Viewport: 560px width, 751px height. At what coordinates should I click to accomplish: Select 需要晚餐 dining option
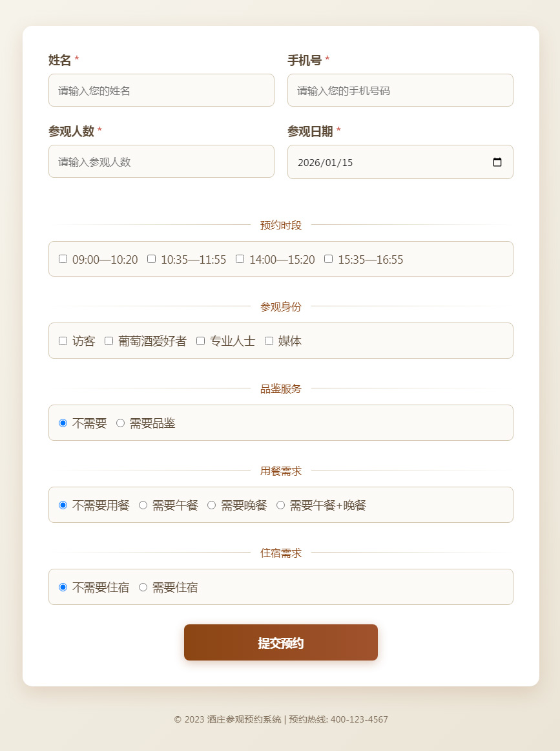click(212, 505)
